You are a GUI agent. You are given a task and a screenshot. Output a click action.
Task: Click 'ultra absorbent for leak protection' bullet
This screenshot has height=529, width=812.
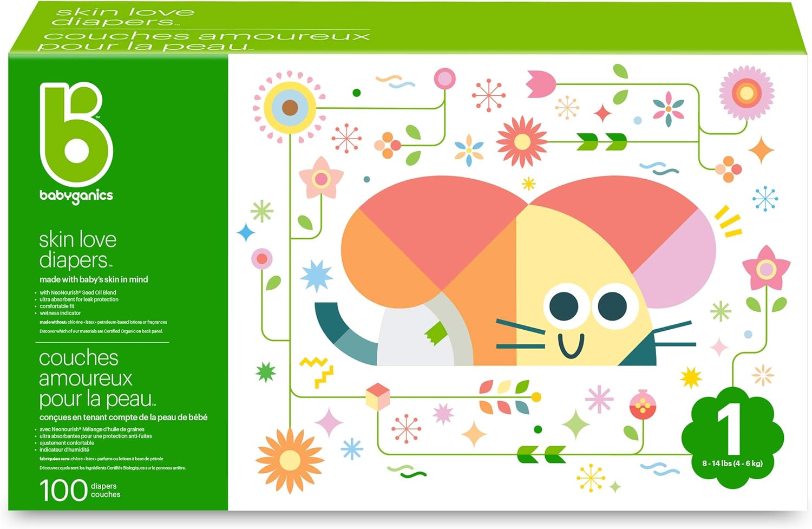(79, 299)
